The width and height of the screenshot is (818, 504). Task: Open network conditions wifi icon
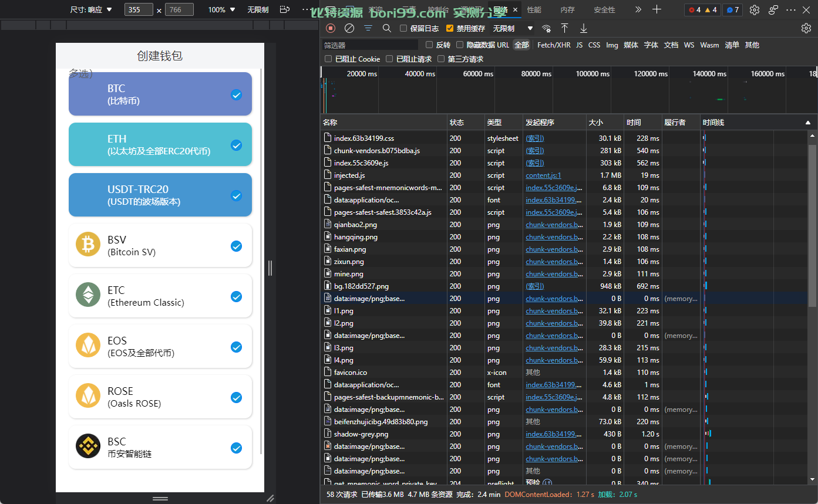pyautogui.click(x=546, y=28)
